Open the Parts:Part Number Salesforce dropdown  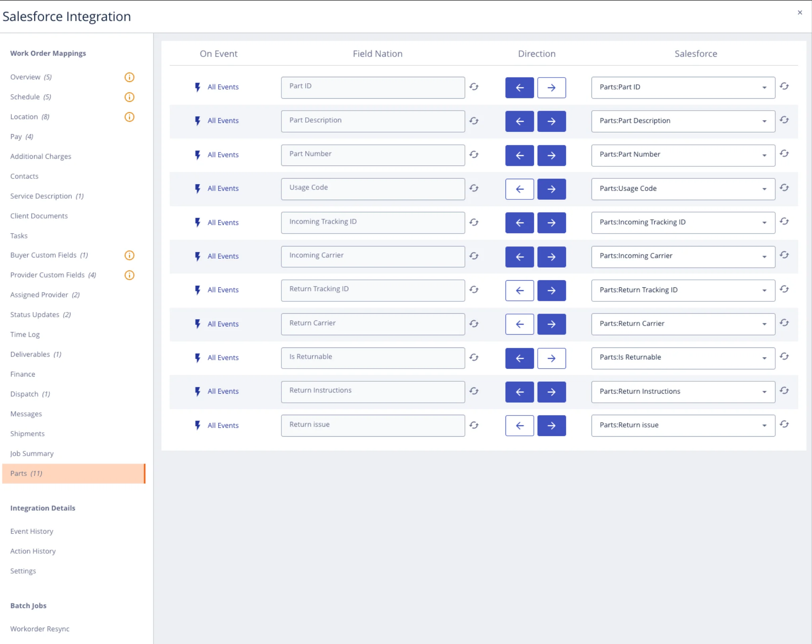click(683, 155)
